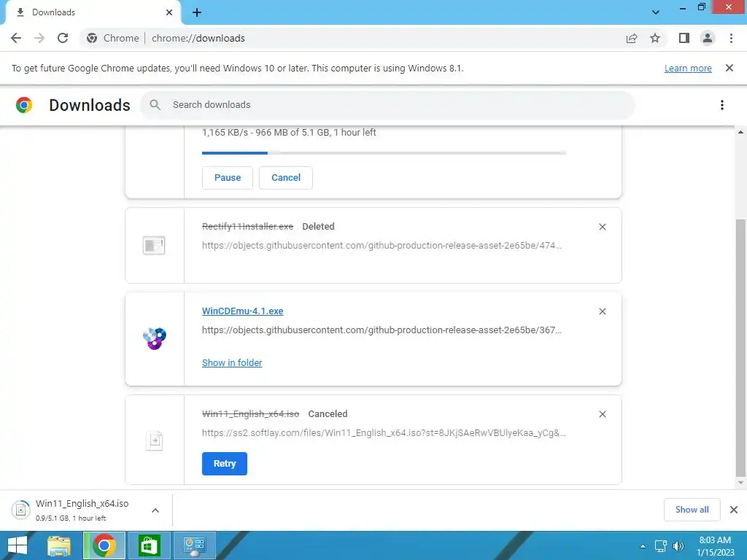The width and height of the screenshot is (747, 560).
Task: Click the browser forward arrow
Action: pyautogui.click(x=39, y=38)
